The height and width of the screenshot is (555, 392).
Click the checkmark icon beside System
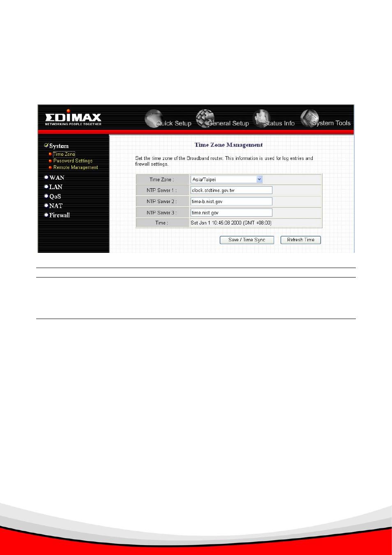[46, 146]
